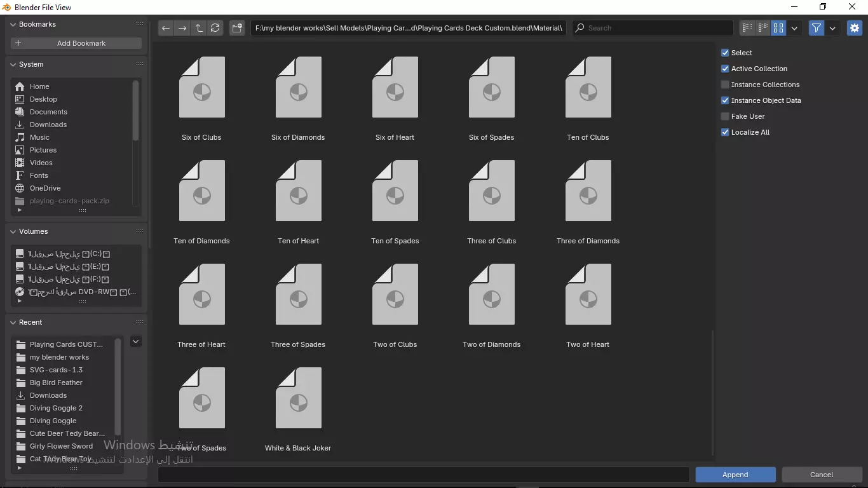This screenshot has width=868, height=488.
Task: Click the Append button
Action: (x=735, y=475)
